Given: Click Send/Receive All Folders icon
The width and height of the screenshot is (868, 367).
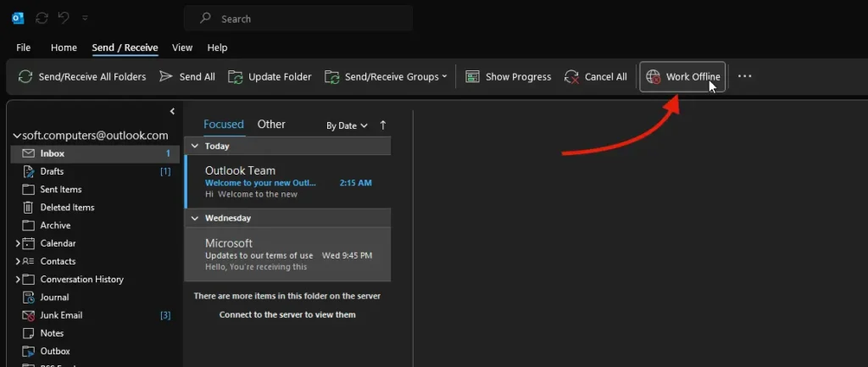Looking at the screenshot, I should click(x=26, y=76).
